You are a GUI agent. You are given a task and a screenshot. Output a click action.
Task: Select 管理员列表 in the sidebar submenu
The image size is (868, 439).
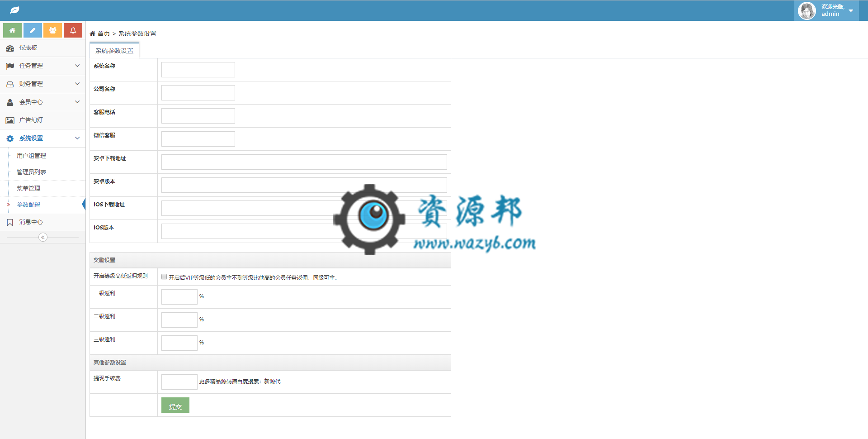click(x=31, y=172)
